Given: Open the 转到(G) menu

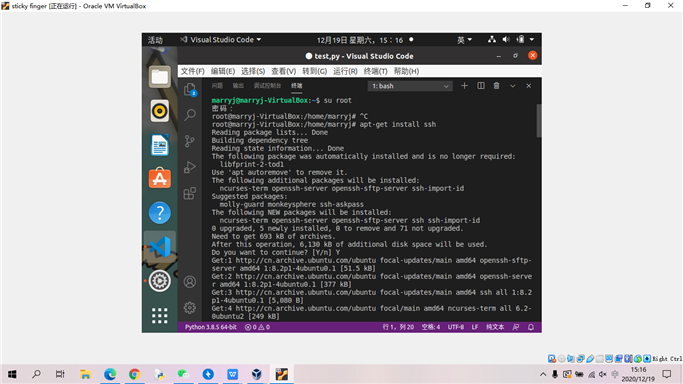Looking at the screenshot, I should [314, 71].
